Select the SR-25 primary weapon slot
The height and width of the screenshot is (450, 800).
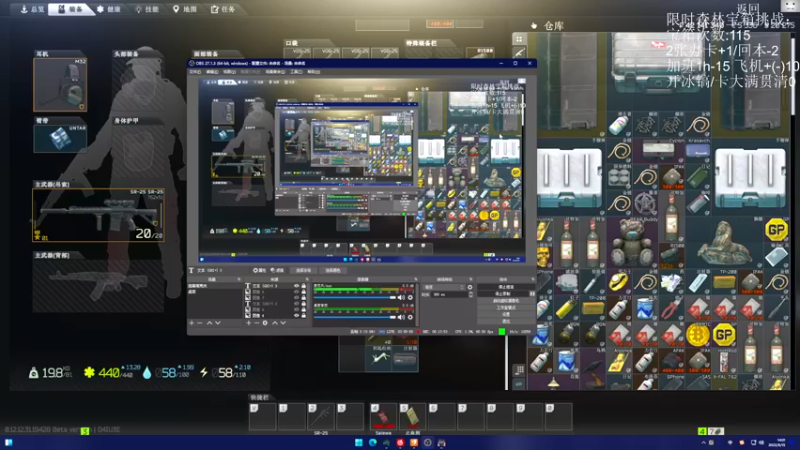pyautogui.click(x=98, y=215)
